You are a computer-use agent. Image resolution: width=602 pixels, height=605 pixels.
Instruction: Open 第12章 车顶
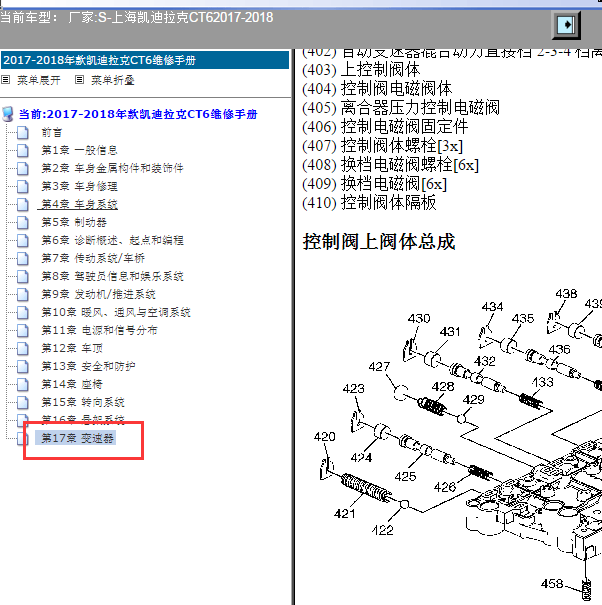[72, 348]
